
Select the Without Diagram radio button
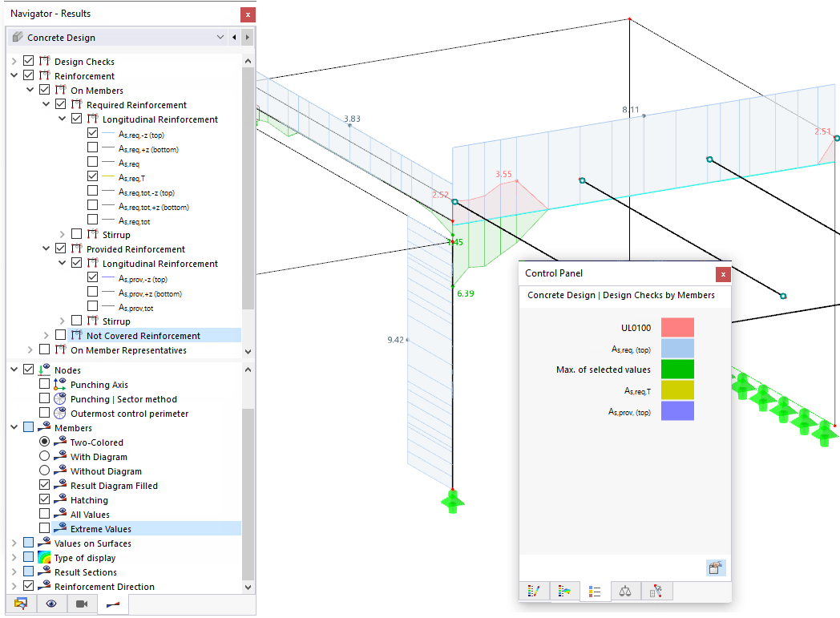click(44, 471)
